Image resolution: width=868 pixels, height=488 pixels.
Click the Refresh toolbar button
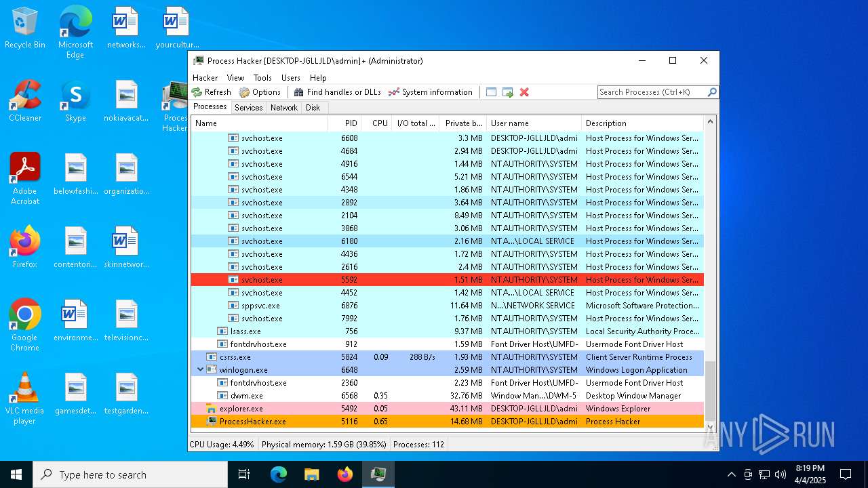pos(212,92)
